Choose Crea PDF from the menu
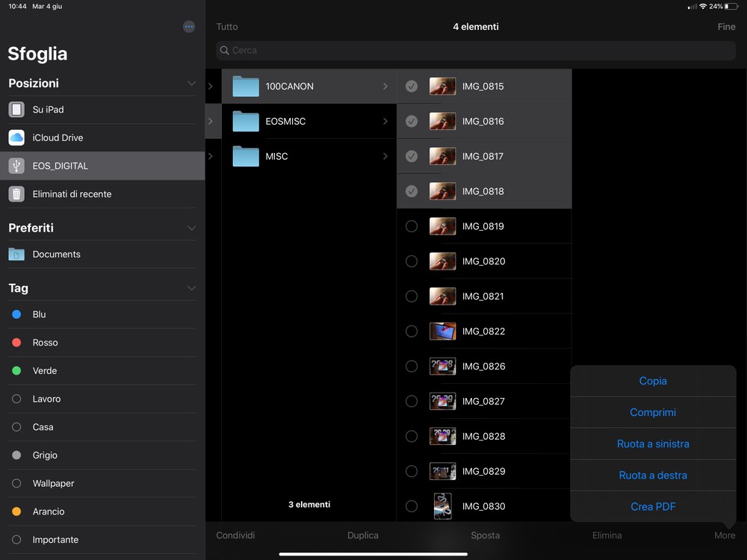The image size is (747, 560). point(653,507)
